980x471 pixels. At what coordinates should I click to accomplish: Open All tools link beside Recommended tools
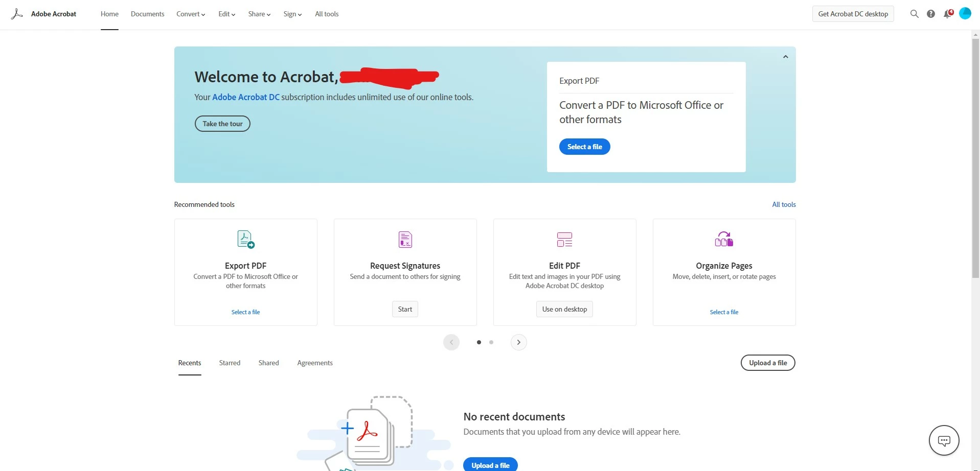click(784, 204)
